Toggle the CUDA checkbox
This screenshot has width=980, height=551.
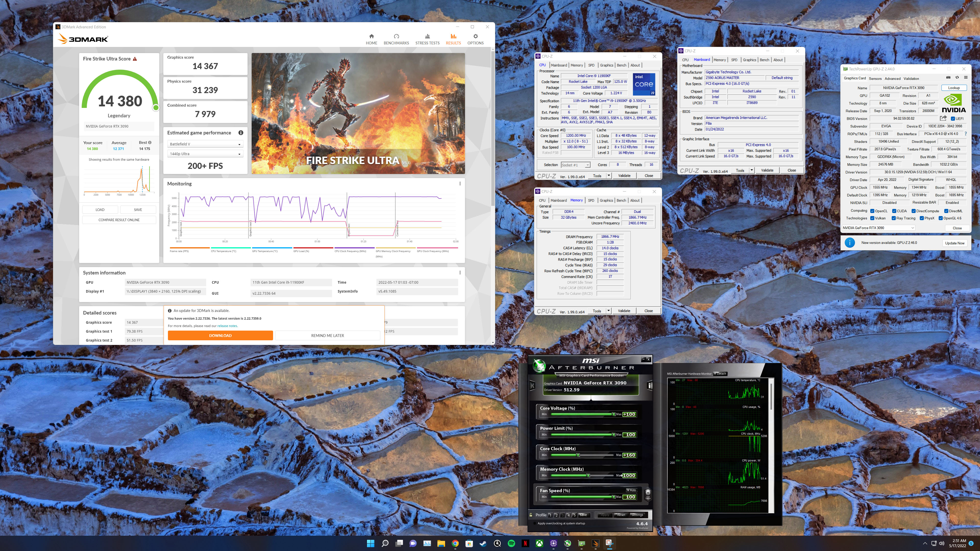pyautogui.click(x=895, y=211)
